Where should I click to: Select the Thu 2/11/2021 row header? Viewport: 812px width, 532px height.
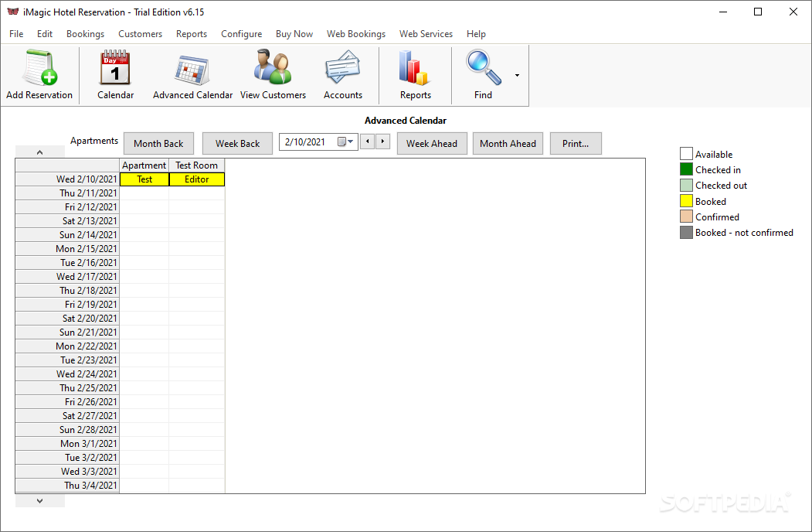point(67,193)
